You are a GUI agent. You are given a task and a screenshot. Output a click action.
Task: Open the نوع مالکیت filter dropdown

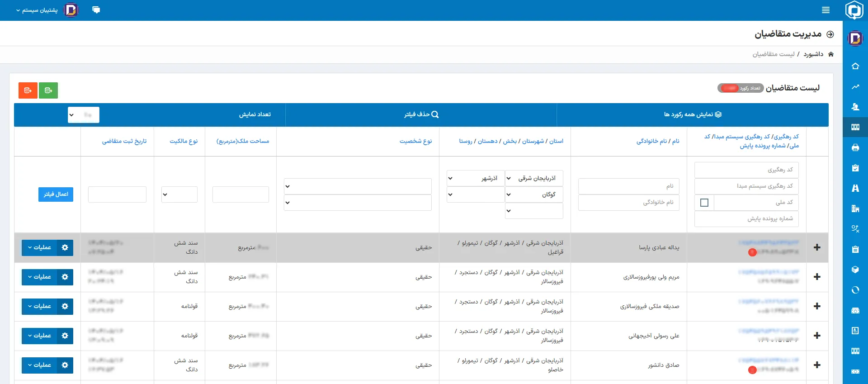[x=179, y=194]
